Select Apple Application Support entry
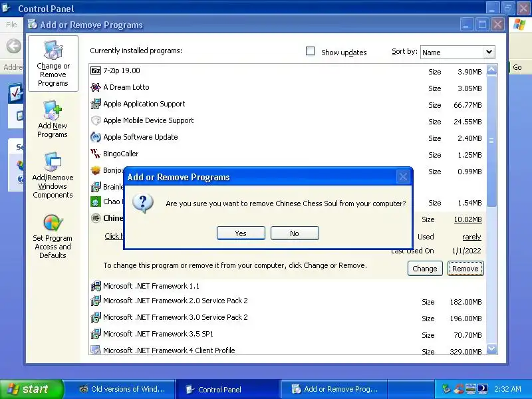 287,104
